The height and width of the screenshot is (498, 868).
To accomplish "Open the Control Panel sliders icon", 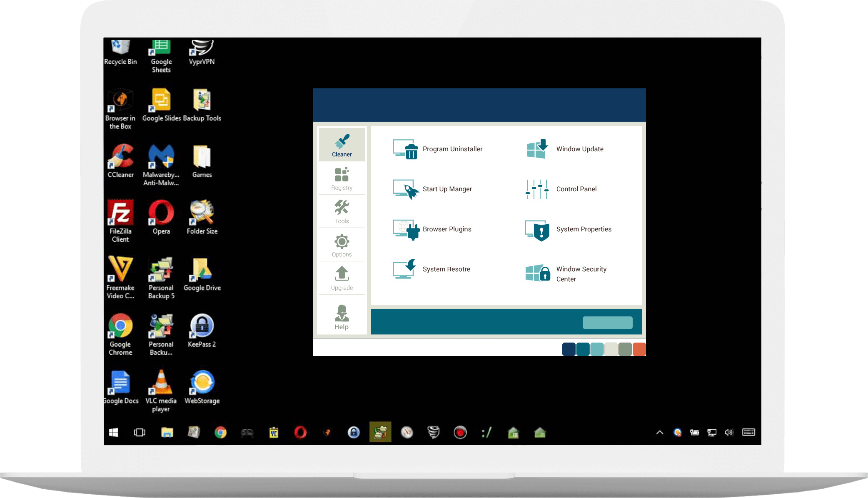I will click(537, 189).
